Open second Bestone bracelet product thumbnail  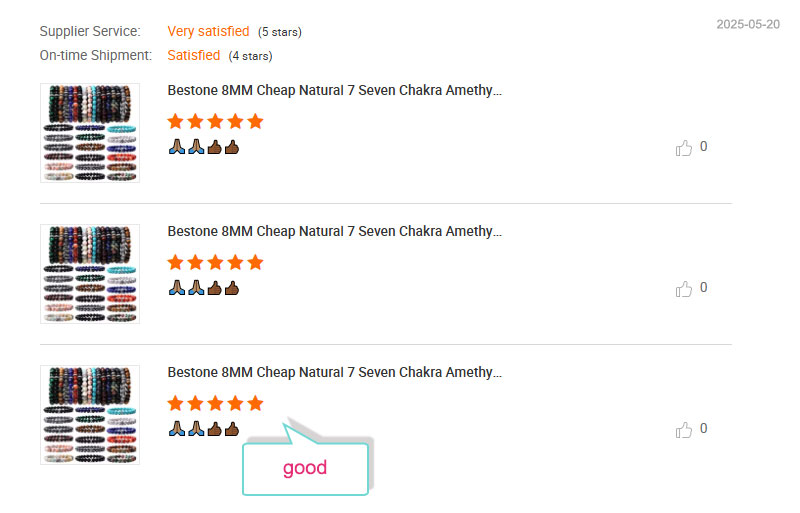(x=90, y=274)
